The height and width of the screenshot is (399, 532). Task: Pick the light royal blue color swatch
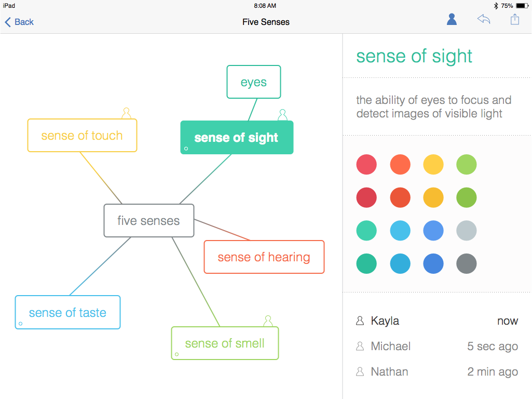(x=433, y=231)
